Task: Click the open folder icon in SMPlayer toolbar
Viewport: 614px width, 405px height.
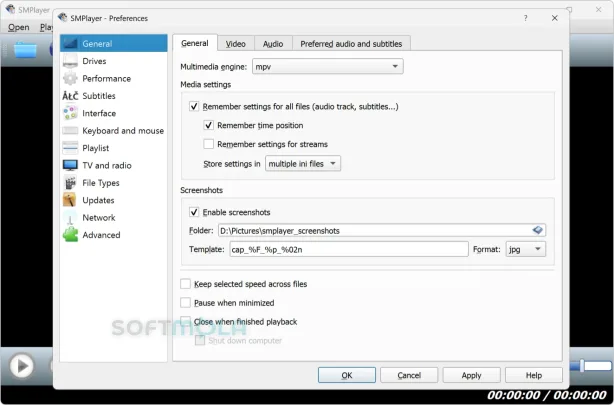Action: coord(25,50)
